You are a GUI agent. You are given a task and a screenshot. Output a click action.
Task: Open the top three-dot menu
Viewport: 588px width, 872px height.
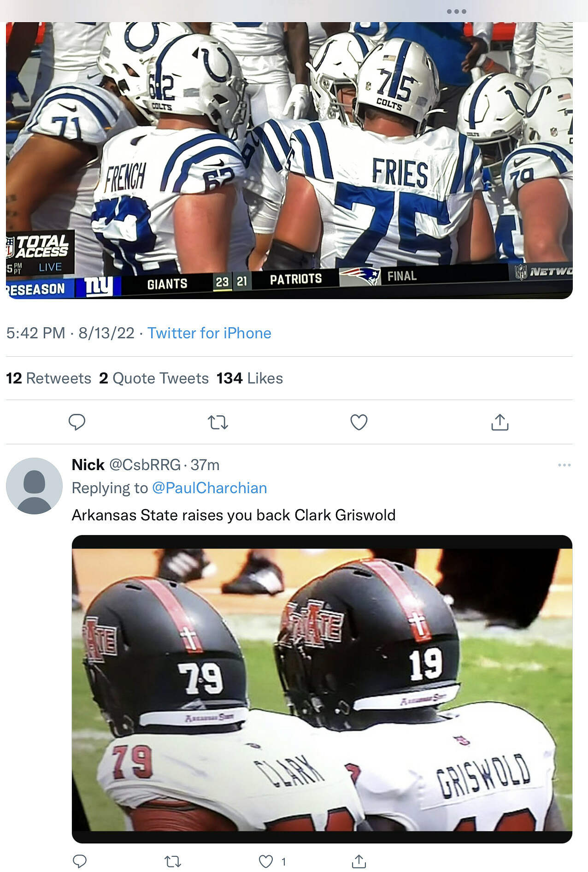pos(457,12)
